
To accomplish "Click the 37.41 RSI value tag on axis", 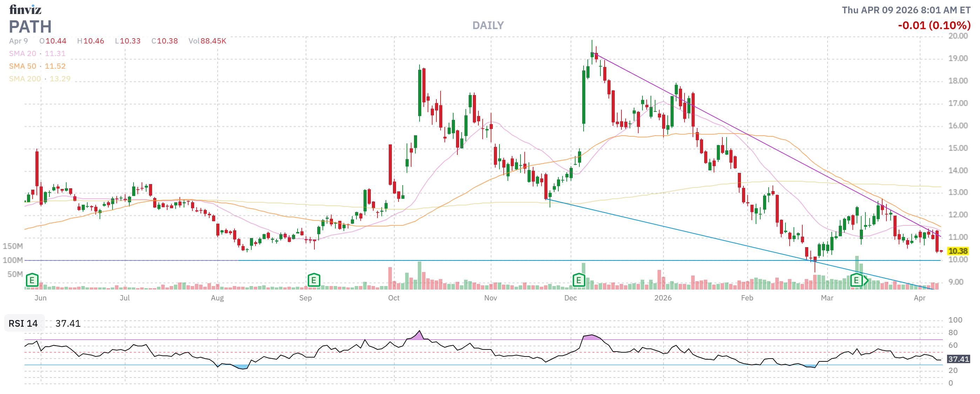I will tap(958, 359).
